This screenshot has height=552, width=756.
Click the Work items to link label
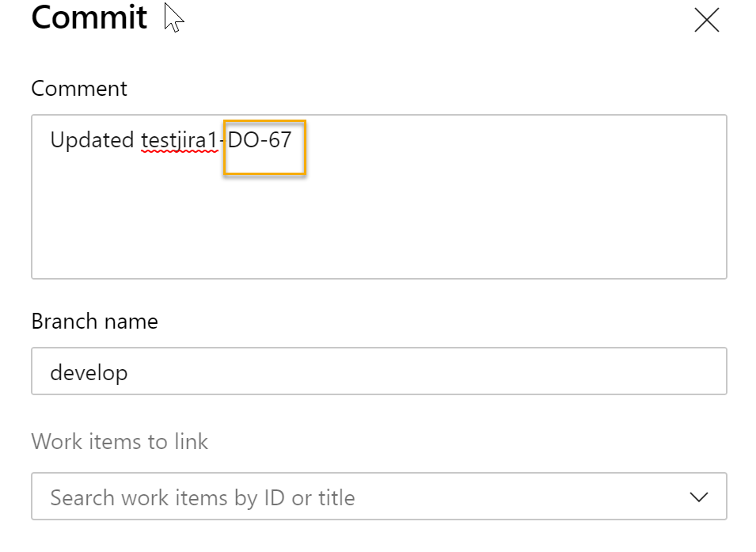120,442
